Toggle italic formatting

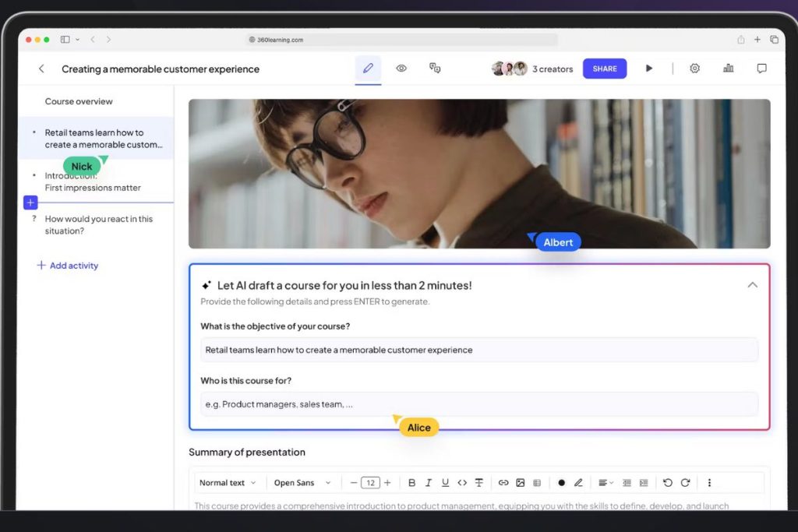point(429,483)
